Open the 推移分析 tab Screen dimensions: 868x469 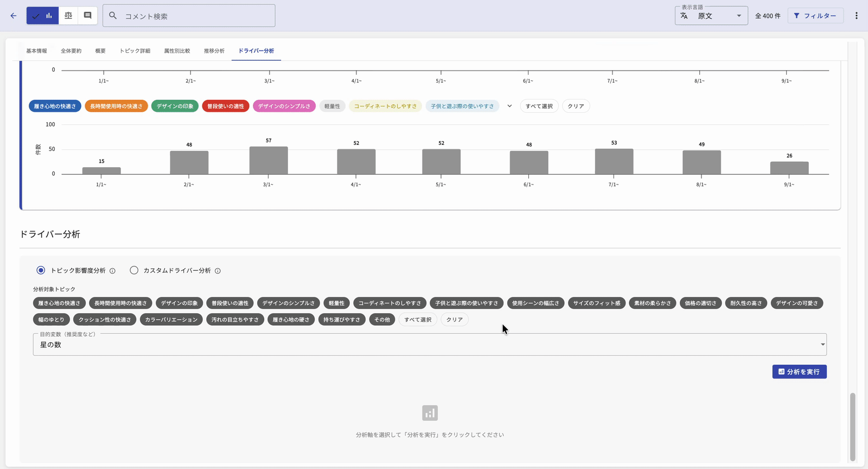pyautogui.click(x=214, y=51)
